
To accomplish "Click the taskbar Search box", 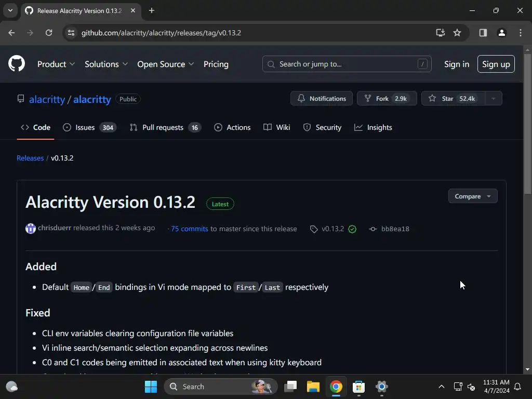I will [x=220, y=387].
